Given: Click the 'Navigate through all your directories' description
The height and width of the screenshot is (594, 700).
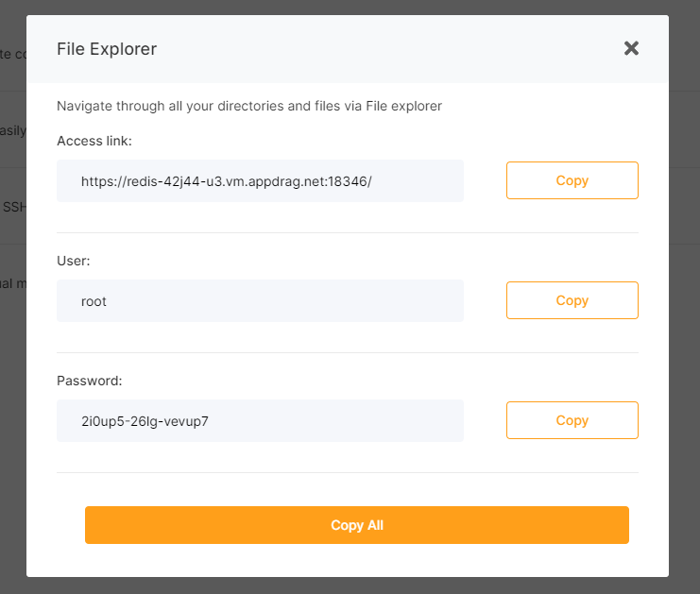Looking at the screenshot, I should (249, 106).
